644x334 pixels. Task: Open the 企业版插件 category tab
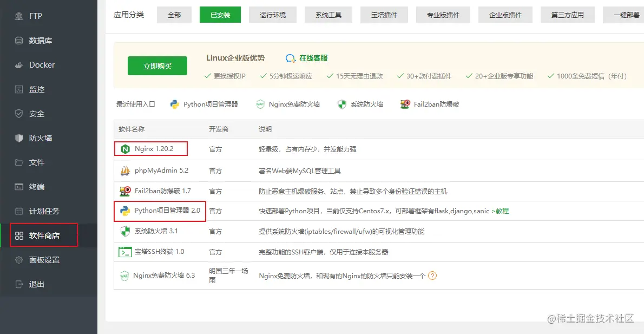(505, 15)
